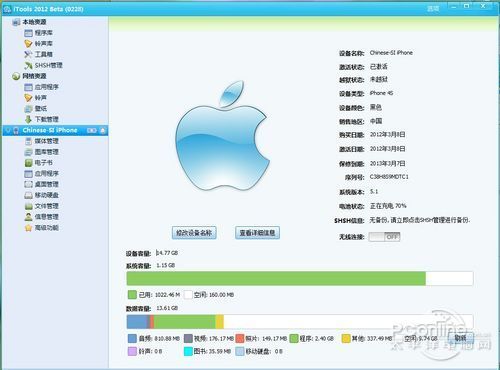Click the light blue 移动硬盘 legend swatch

click(x=240, y=351)
